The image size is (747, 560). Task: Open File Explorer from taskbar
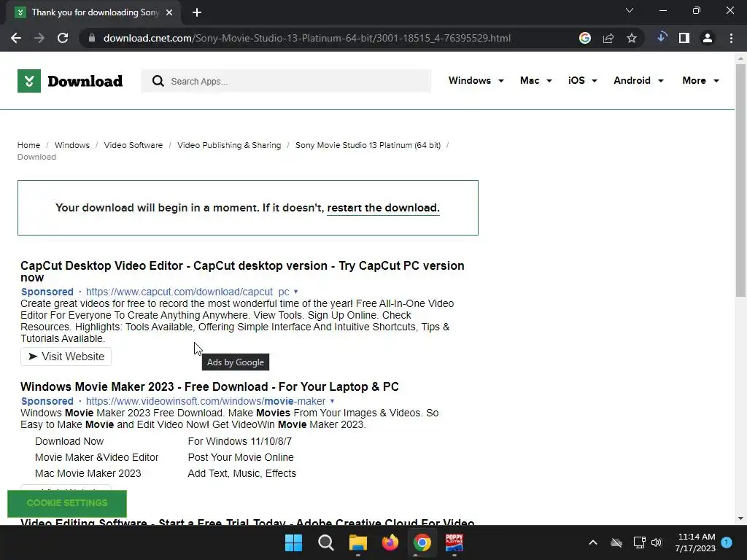coord(357,542)
